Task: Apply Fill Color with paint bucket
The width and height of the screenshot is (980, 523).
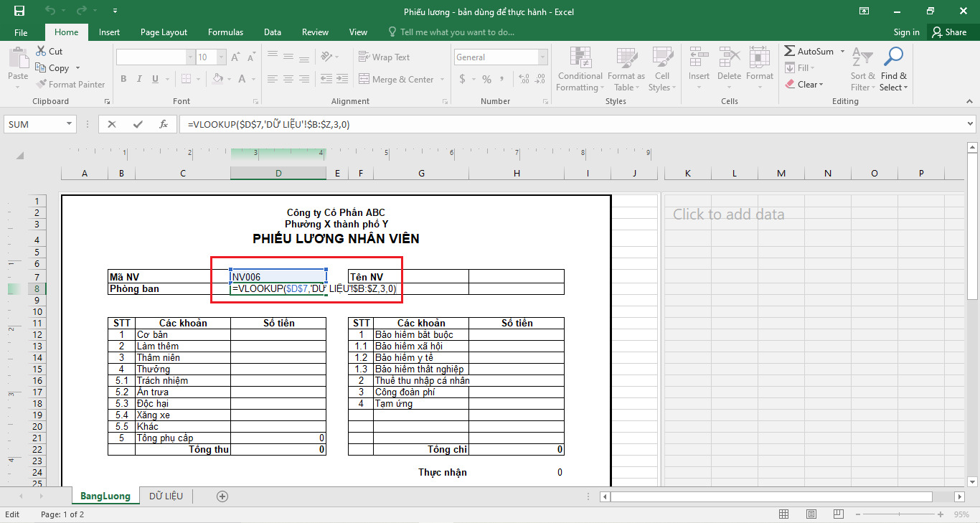Action: click(x=217, y=79)
